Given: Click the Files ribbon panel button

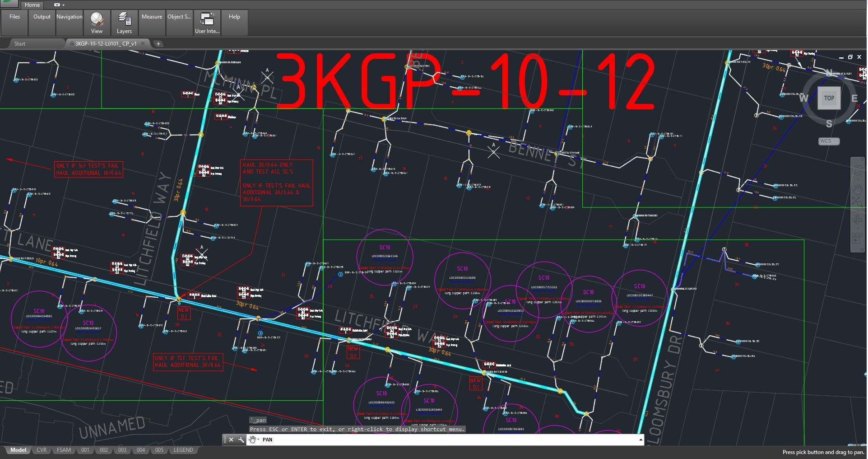Looking at the screenshot, I should click(x=14, y=23).
